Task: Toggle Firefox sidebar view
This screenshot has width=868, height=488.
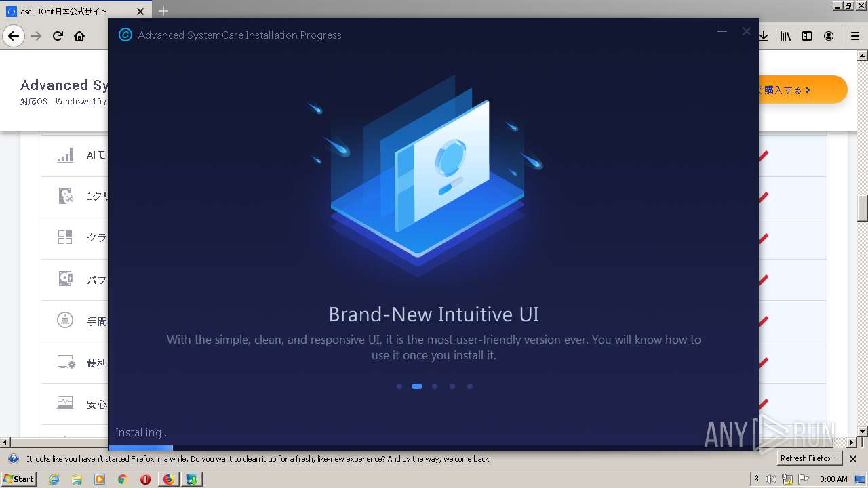Action: click(x=807, y=36)
